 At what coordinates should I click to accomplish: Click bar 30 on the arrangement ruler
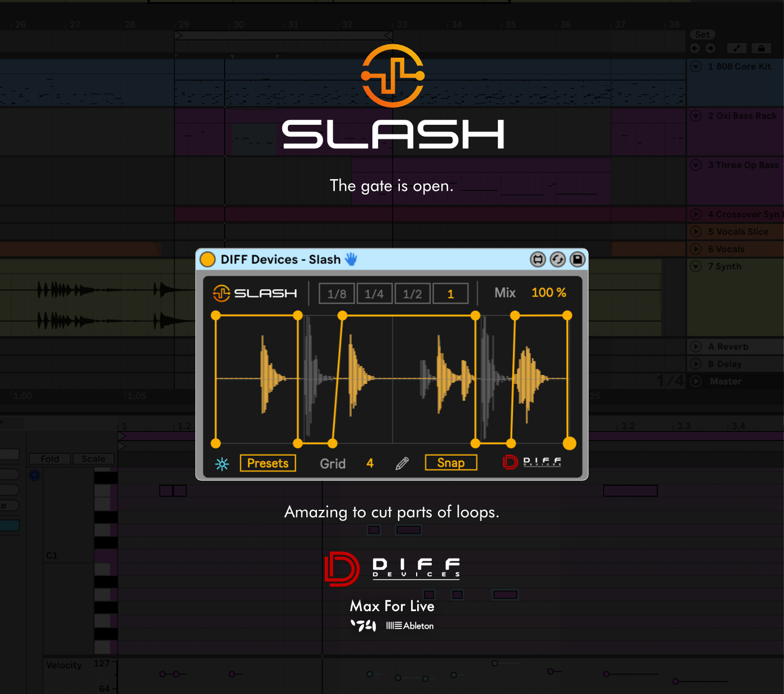(239, 25)
